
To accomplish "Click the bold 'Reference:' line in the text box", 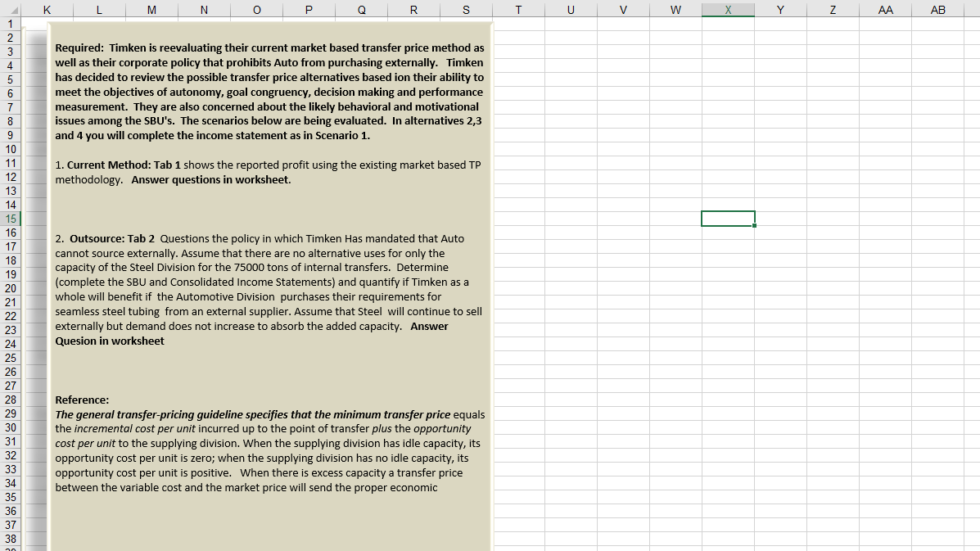I will [x=82, y=400].
